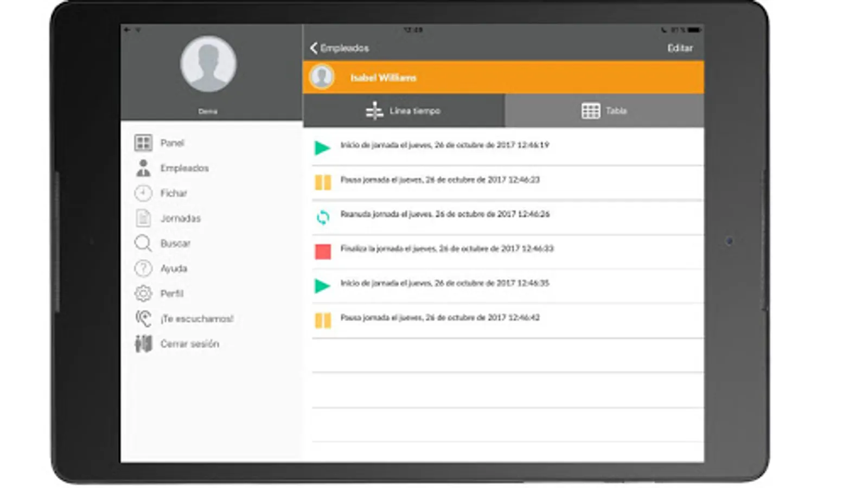Click the Ayuda menu label
This screenshot has height=488, width=868.
point(174,269)
